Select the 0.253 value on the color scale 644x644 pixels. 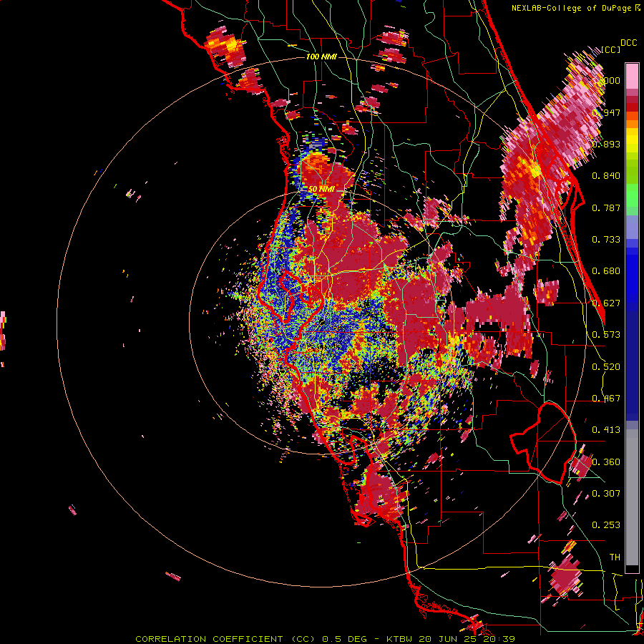[606, 525]
